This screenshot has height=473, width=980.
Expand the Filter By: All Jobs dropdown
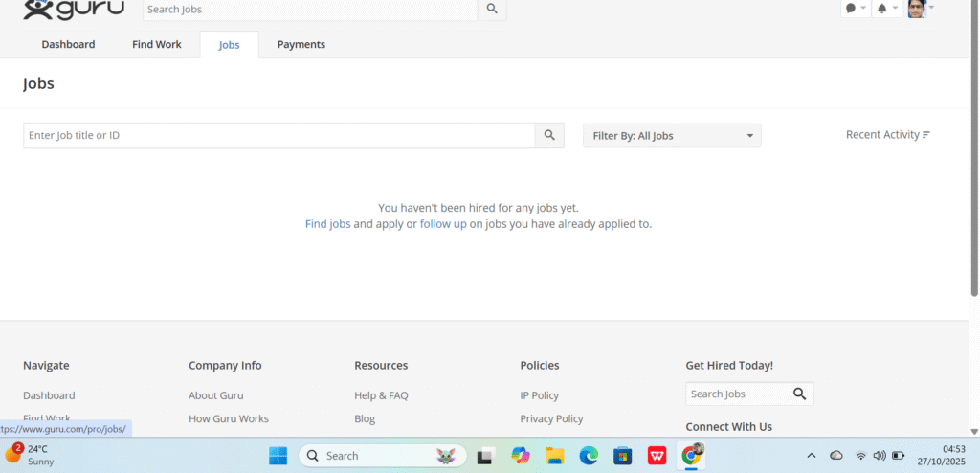coord(672,136)
